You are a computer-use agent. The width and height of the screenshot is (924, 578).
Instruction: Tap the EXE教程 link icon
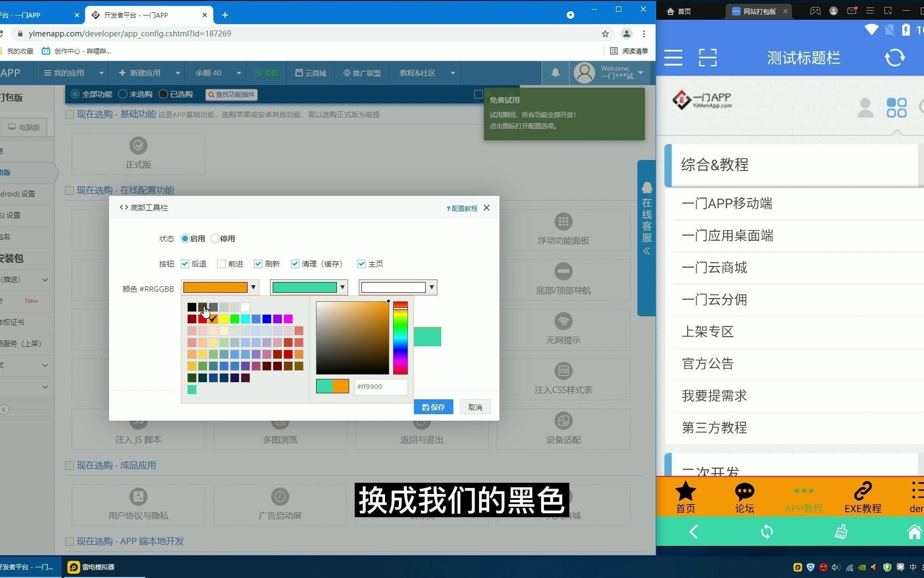tap(863, 491)
